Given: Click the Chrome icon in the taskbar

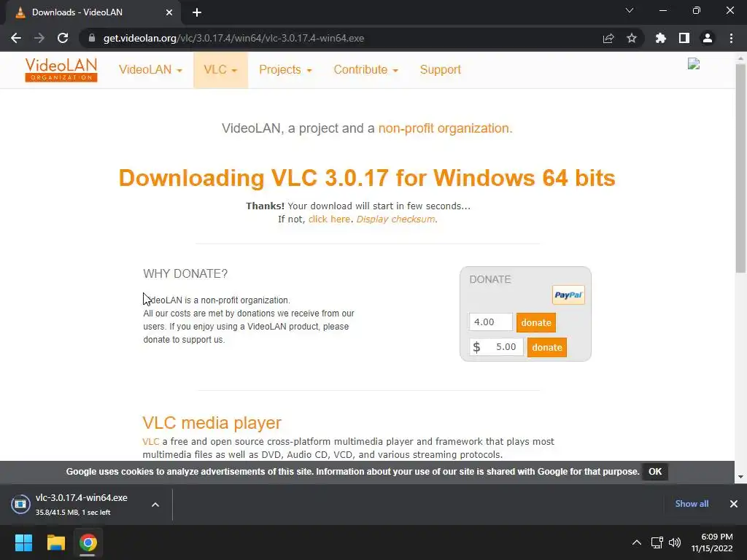Looking at the screenshot, I should (88, 542).
